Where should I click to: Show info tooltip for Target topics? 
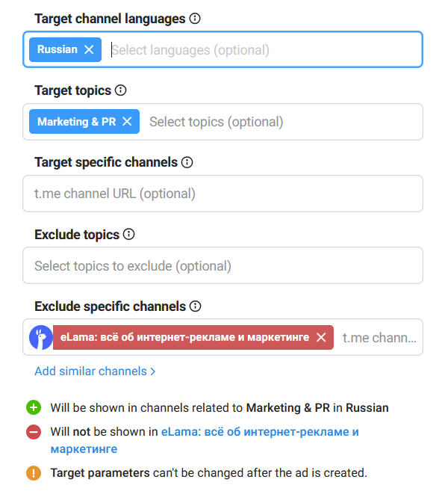pos(121,90)
